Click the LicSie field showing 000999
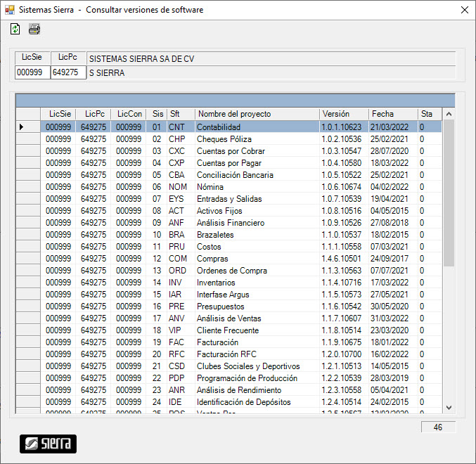 (x=32, y=72)
